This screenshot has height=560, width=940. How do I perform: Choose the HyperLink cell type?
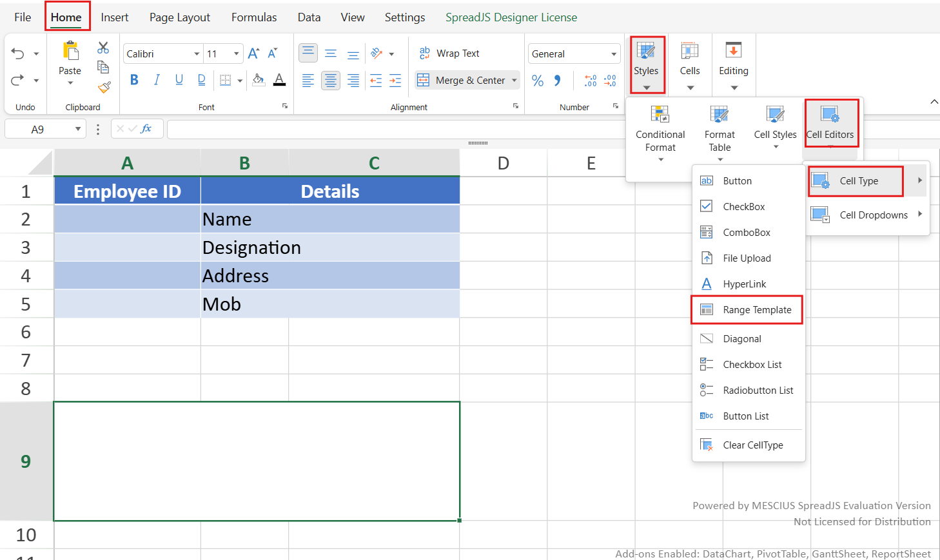pos(749,284)
